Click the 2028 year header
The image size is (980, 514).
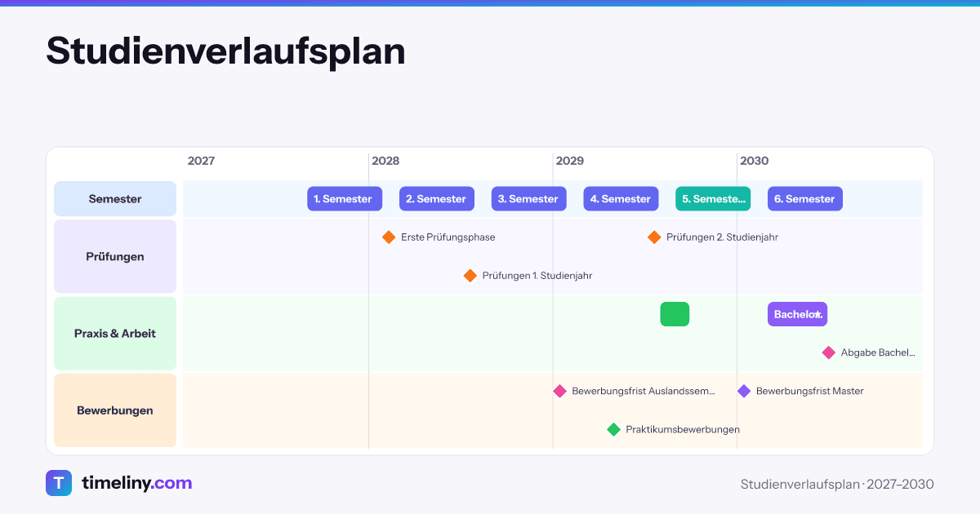[385, 161]
